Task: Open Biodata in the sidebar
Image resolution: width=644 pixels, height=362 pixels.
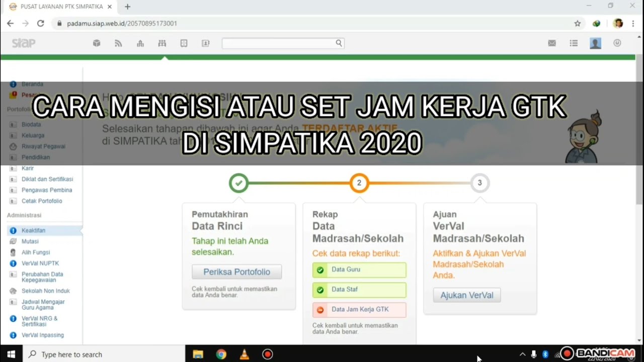Action: pos(31,124)
